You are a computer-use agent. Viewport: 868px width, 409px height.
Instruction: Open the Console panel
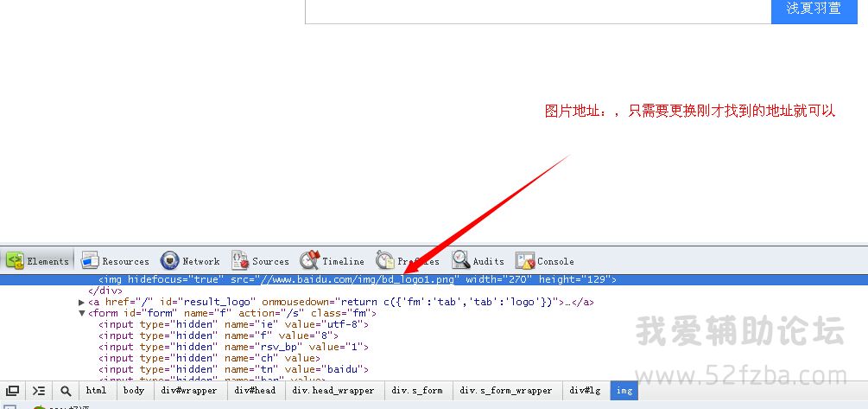545,261
